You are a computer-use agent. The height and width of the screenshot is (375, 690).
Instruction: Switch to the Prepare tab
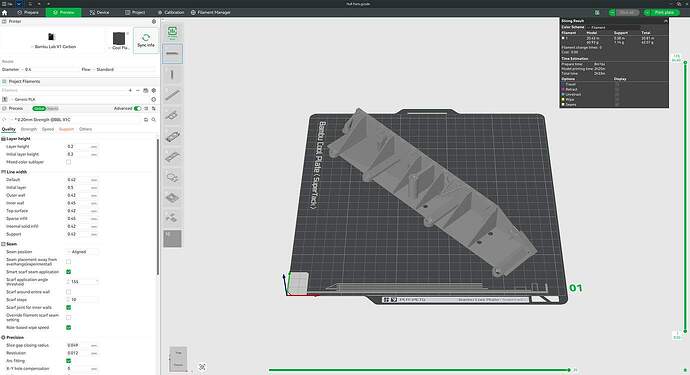28,12
